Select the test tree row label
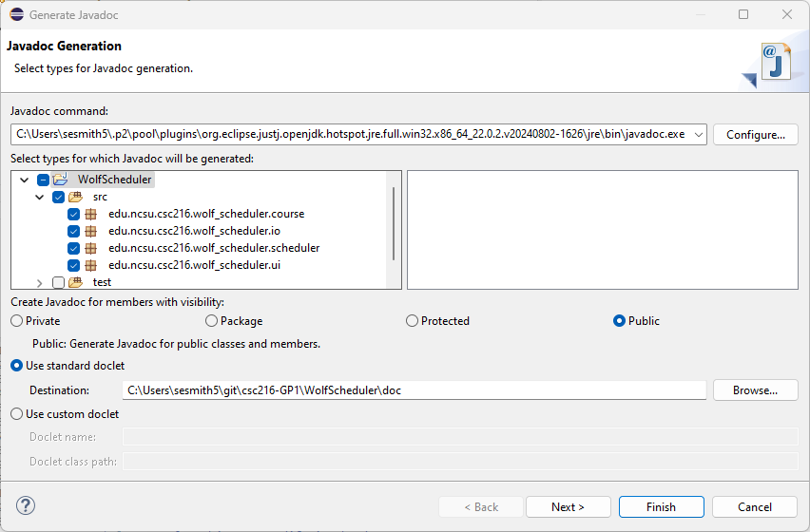The image size is (810, 532). pos(102,282)
